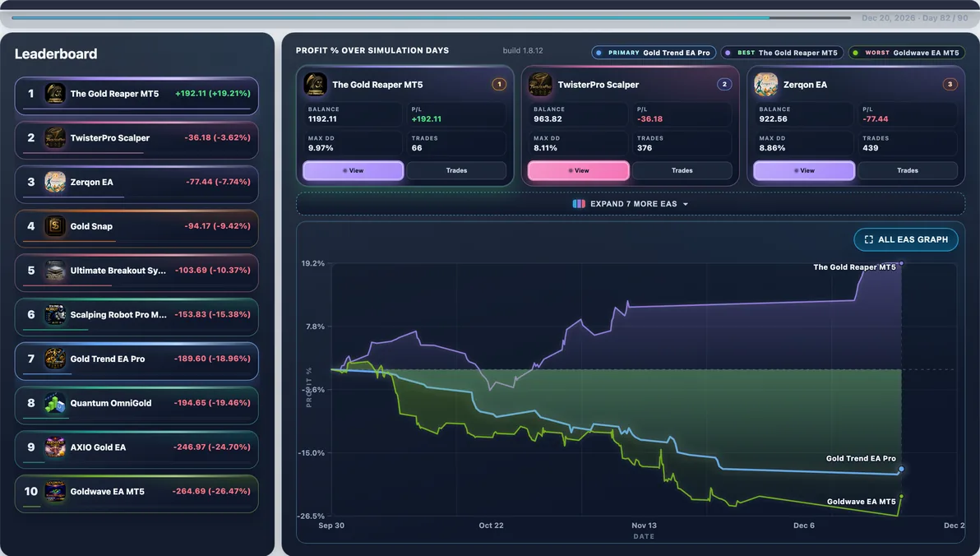Image resolution: width=980 pixels, height=556 pixels.
Task: Click the Dec 20, 2026 Day 82/90 label
Action: coord(914,17)
